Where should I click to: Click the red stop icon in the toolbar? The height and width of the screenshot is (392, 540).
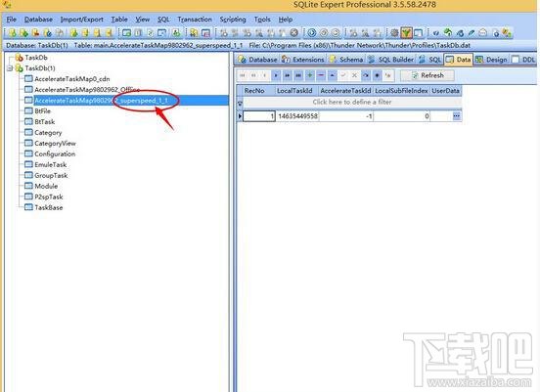coord(293,33)
